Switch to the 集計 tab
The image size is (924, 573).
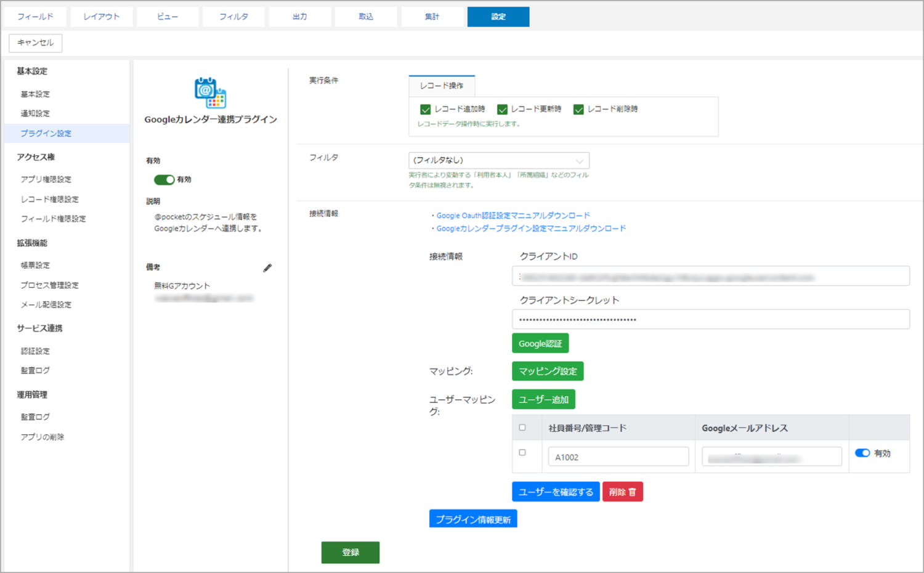pyautogui.click(x=432, y=17)
